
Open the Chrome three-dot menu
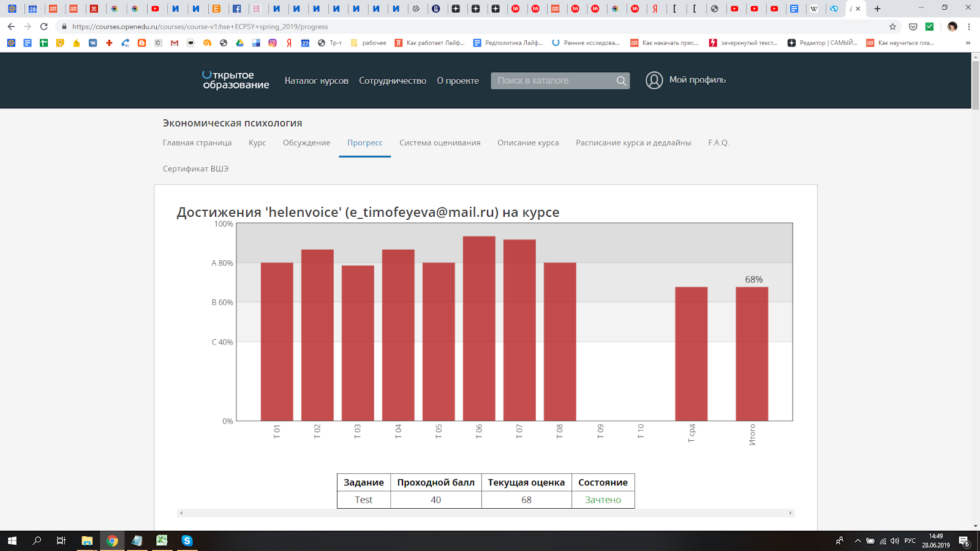point(969,26)
